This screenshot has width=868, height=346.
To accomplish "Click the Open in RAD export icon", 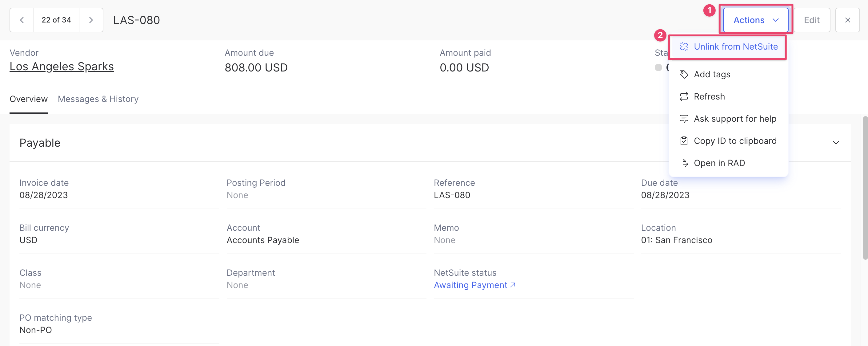I will 684,163.
